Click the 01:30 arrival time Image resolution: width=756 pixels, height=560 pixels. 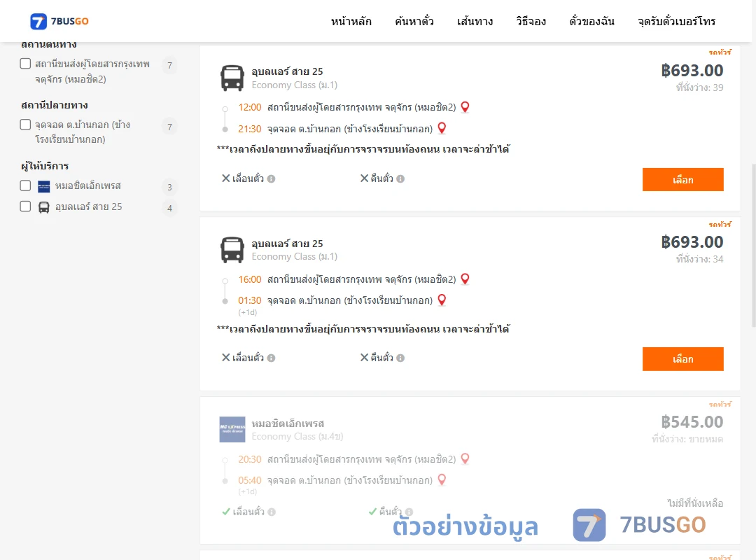tap(250, 300)
